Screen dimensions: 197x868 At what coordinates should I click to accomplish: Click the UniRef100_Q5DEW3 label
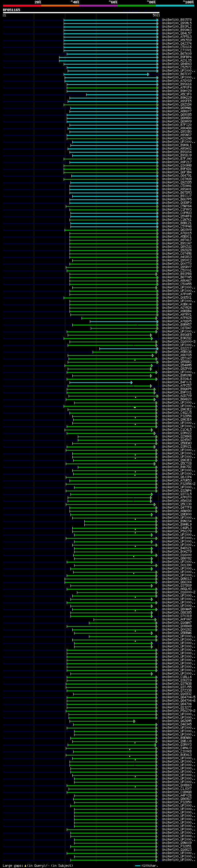coord(177,443)
